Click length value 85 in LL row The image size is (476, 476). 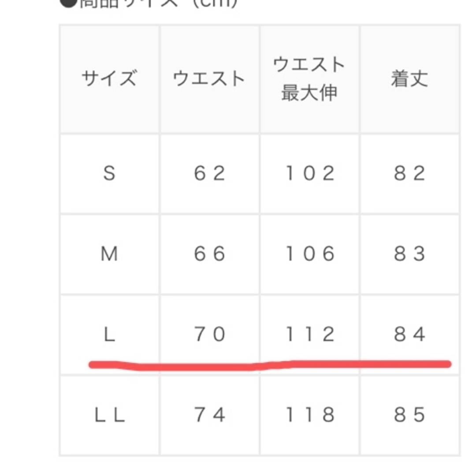click(x=409, y=415)
